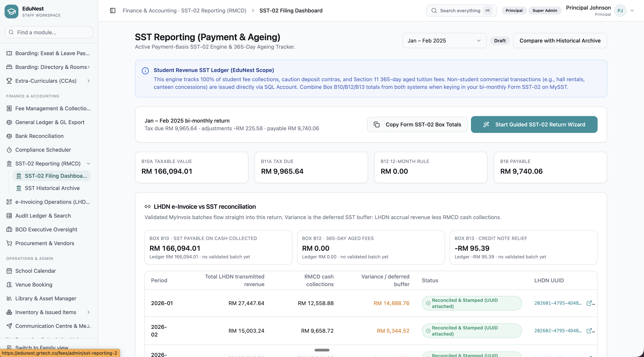Click the Super Admin role badge
Image resolution: width=644 pixels, height=357 pixels.
click(x=545, y=11)
